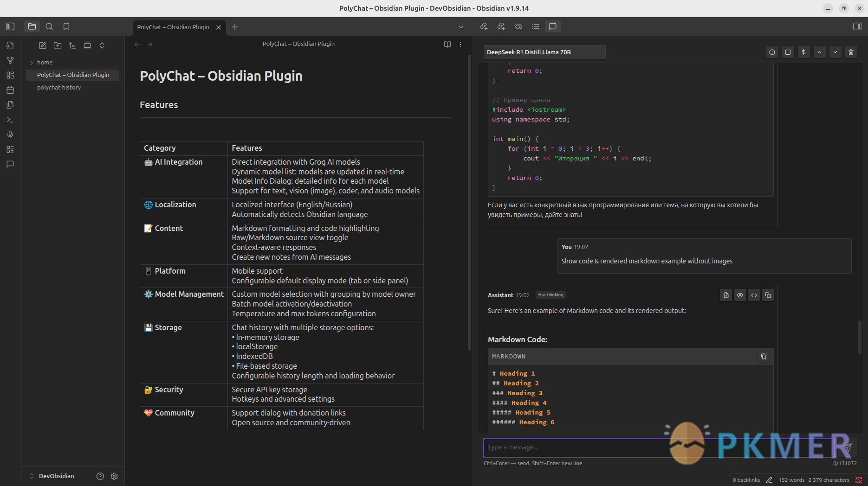The image size is (868, 486).
Task: Start the audio recorder
Action: tap(10, 134)
